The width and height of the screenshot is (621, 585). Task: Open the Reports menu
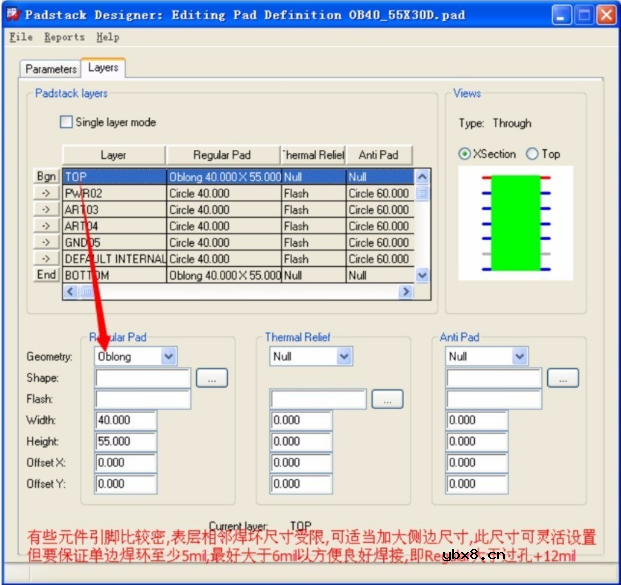(x=64, y=37)
